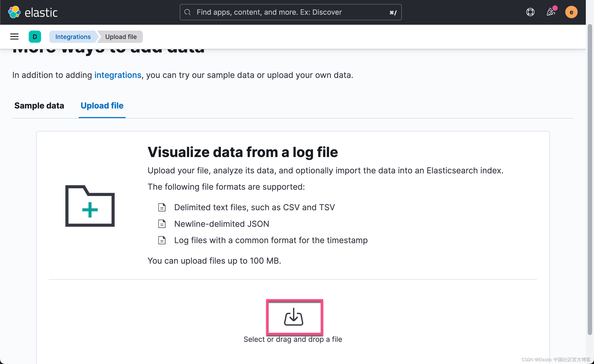Open the news and notifications bell icon
This screenshot has height=364, width=594.
(551, 12)
